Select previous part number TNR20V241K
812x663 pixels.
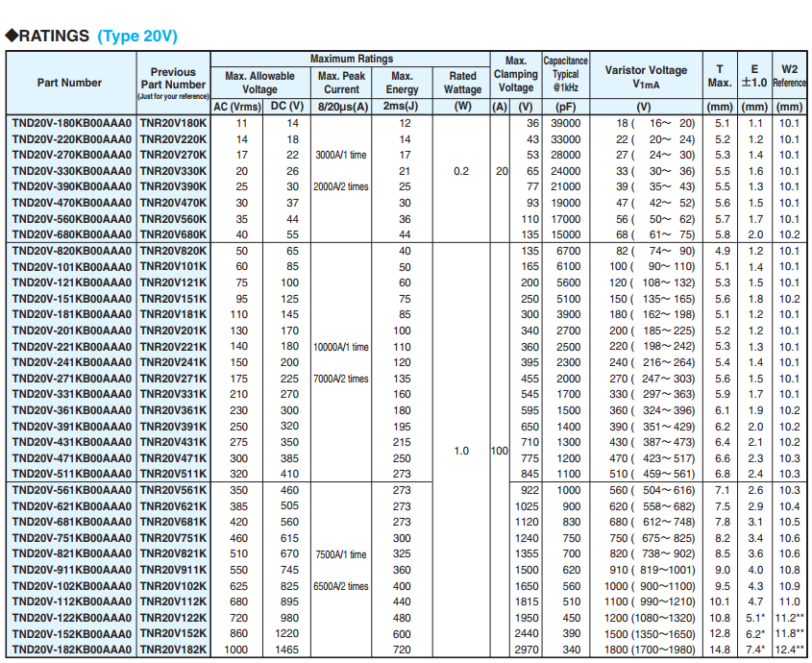click(173, 362)
